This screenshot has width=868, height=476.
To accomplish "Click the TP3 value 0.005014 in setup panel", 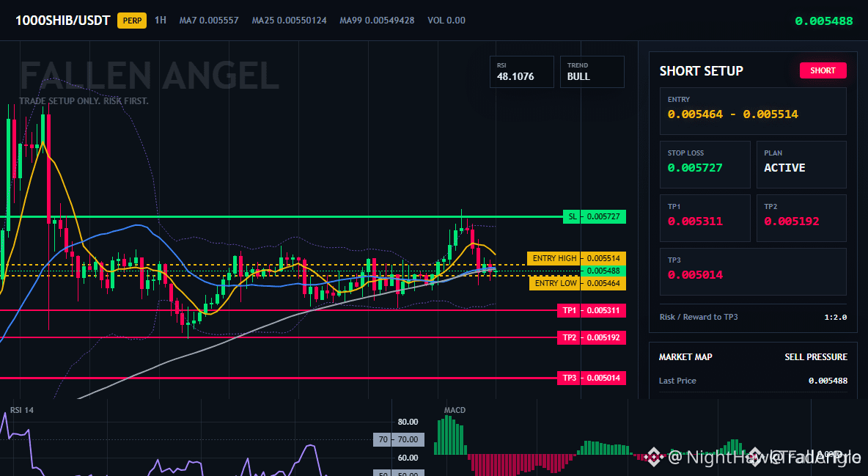I will 695,275.
